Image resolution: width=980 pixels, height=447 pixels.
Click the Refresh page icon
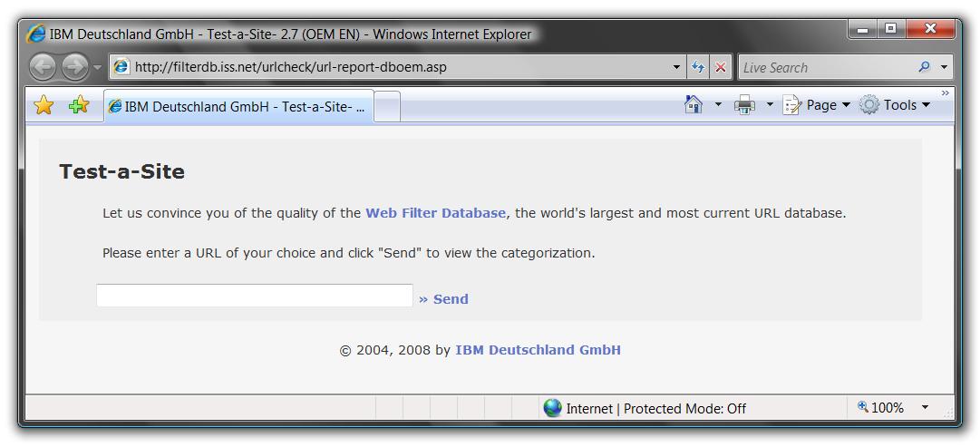[698, 67]
